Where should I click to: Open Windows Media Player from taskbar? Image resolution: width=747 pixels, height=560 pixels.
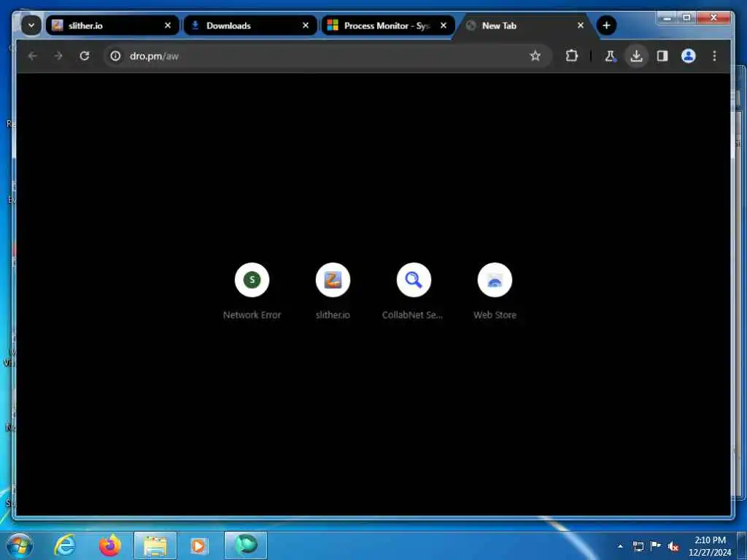pyautogui.click(x=199, y=545)
